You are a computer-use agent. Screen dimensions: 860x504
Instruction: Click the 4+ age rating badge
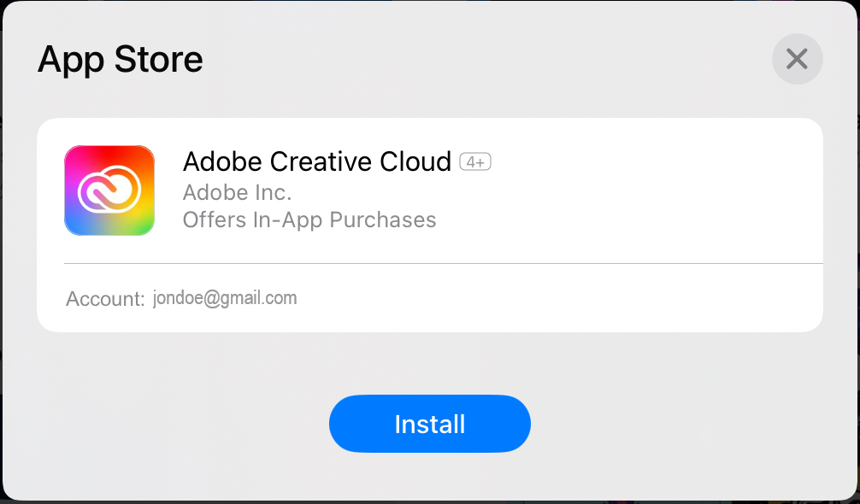coord(475,161)
